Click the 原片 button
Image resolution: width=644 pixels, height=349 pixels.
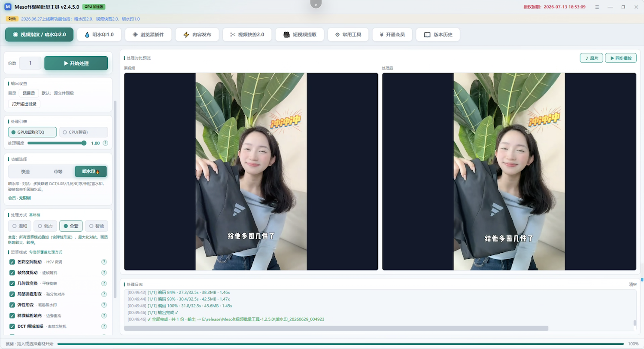(x=591, y=58)
